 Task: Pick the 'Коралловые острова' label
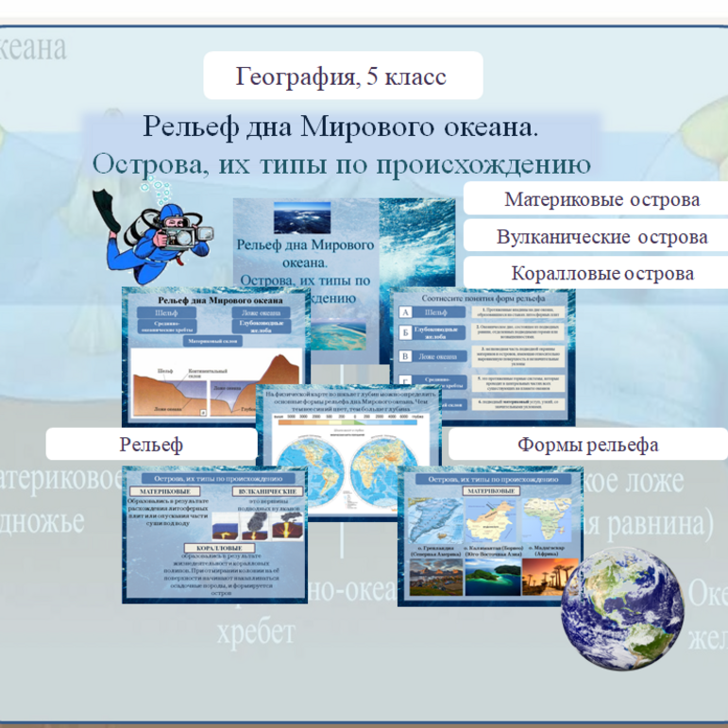click(601, 274)
